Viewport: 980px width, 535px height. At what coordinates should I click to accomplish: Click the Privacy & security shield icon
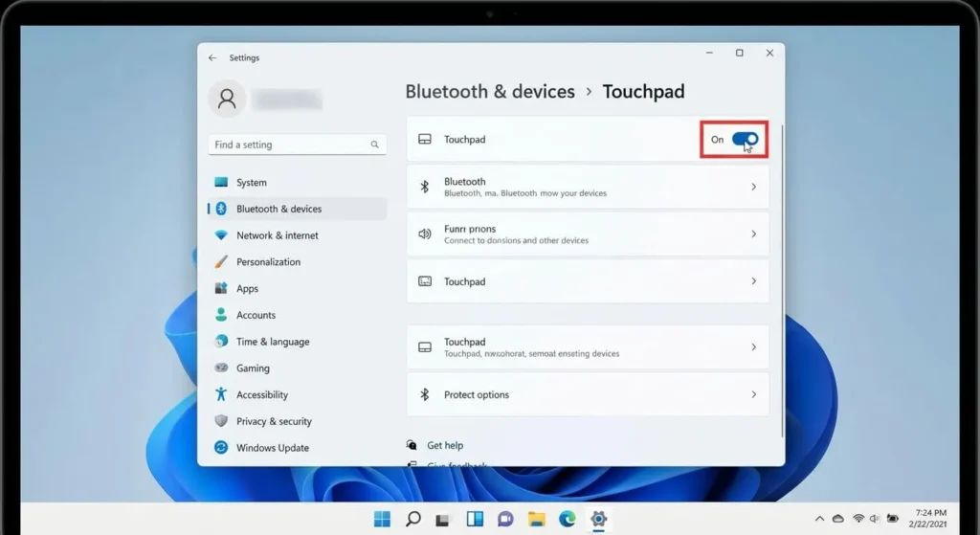pyautogui.click(x=221, y=420)
